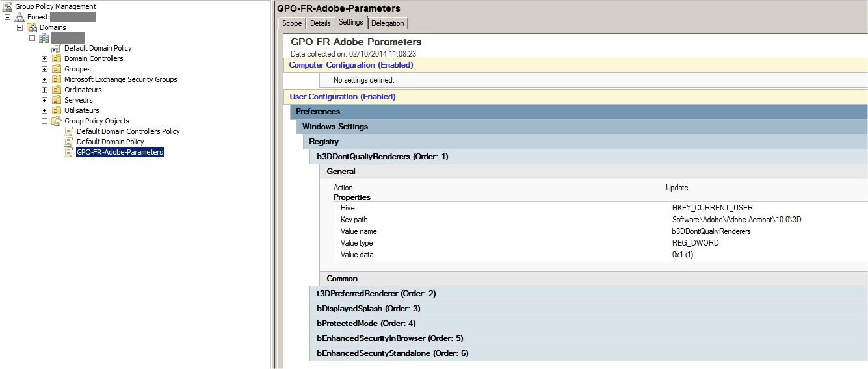Viewport: 868px width, 369px height.
Task: Open the Delegation tab
Action: click(388, 23)
